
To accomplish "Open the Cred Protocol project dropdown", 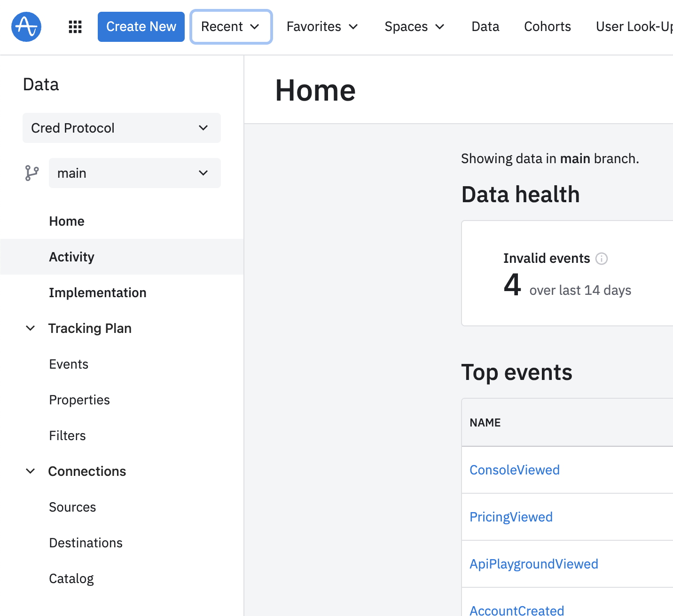I will [x=122, y=128].
